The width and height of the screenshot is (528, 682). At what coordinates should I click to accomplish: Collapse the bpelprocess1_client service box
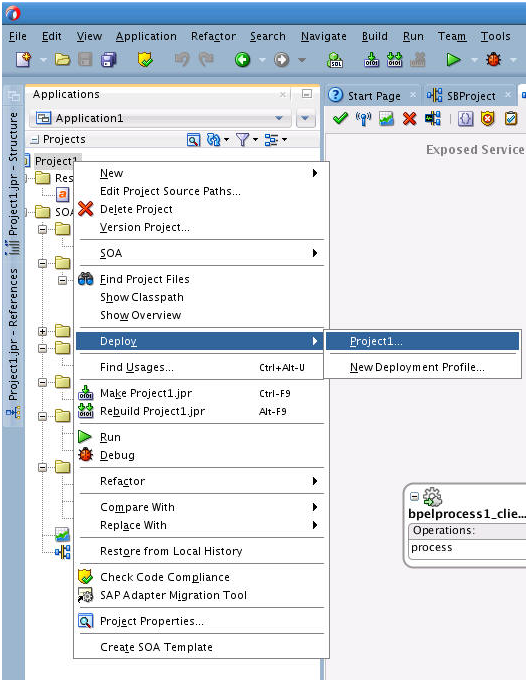pyautogui.click(x=414, y=496)
